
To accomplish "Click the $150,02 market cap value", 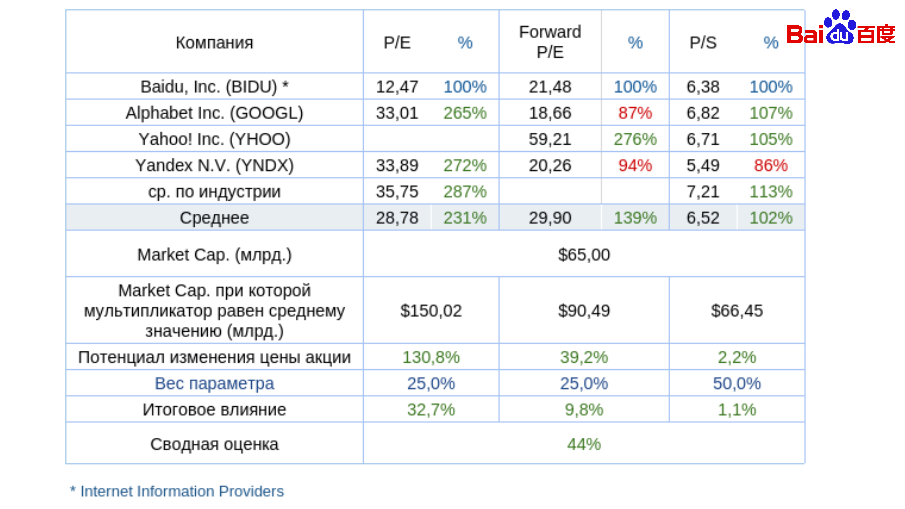I will [431, 310].
